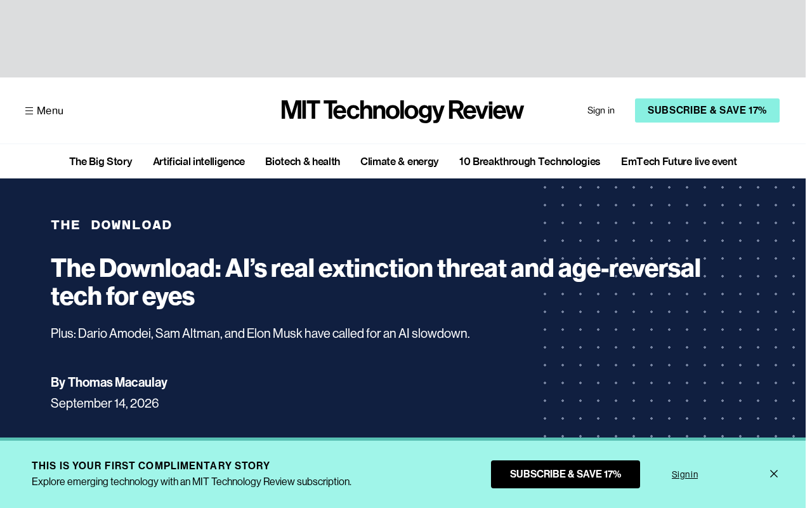Open EmTech Future live event page

679,161
